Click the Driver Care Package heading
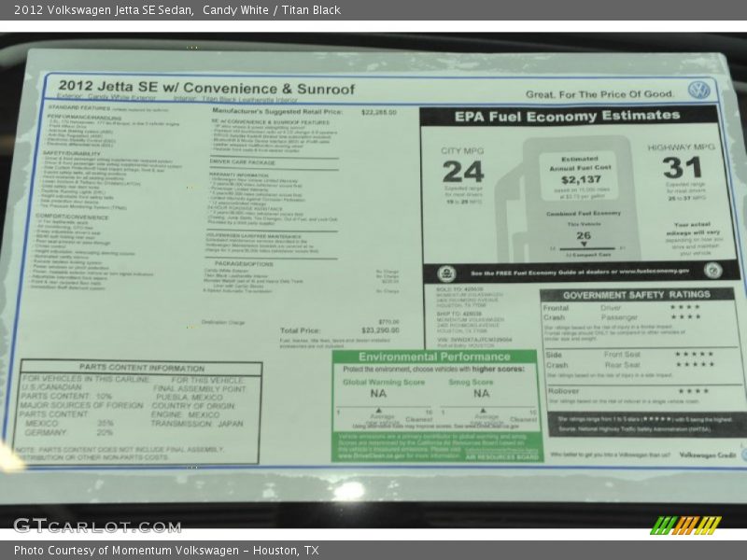 point(243,162)
